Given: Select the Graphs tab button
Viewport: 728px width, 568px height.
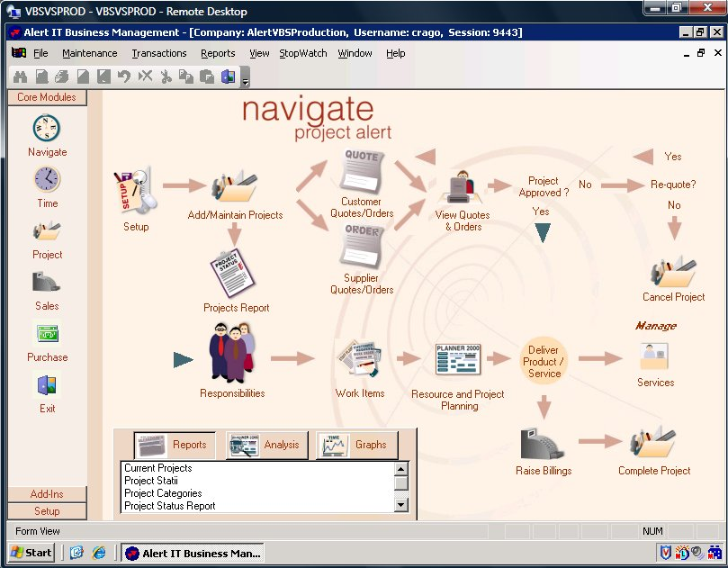Looking at the screenshot, I should [x=356, y=445].
